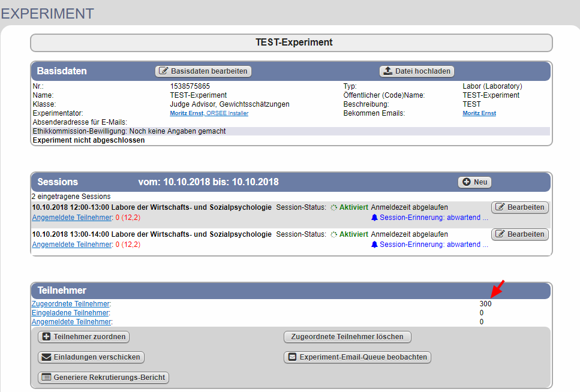Click Einladungen verschicken button

tap(91, 357)
